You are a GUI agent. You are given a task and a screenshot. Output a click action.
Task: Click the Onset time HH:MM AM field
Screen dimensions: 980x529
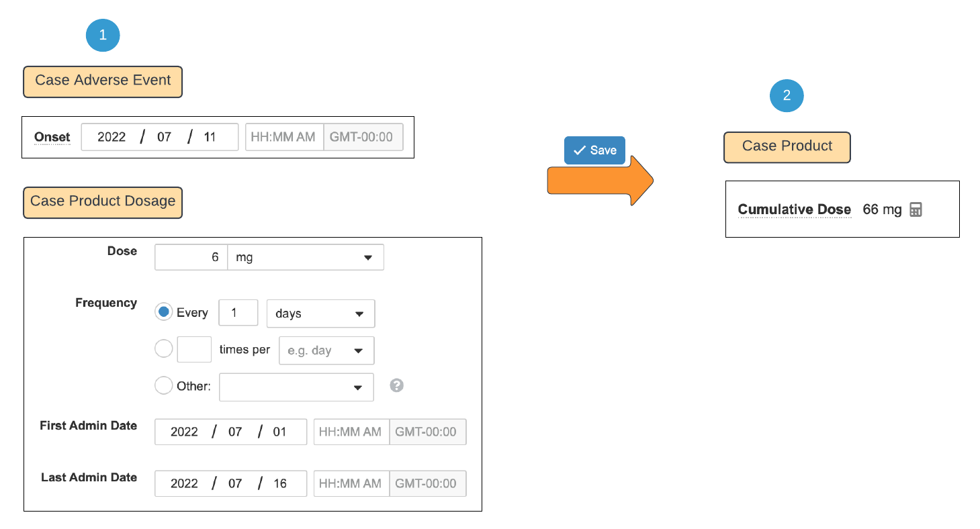pyautogui.click(x=284, y=137)
